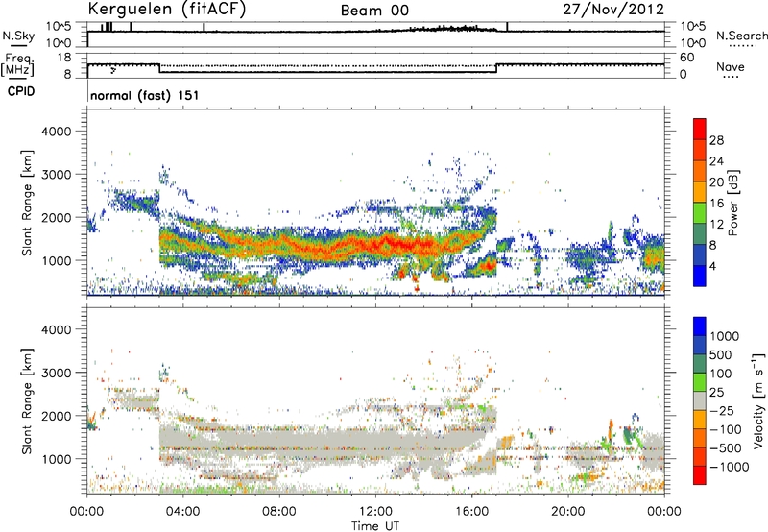
Task: Click the blue top of Velocity colorbar
Action: (x=700, y=326)
